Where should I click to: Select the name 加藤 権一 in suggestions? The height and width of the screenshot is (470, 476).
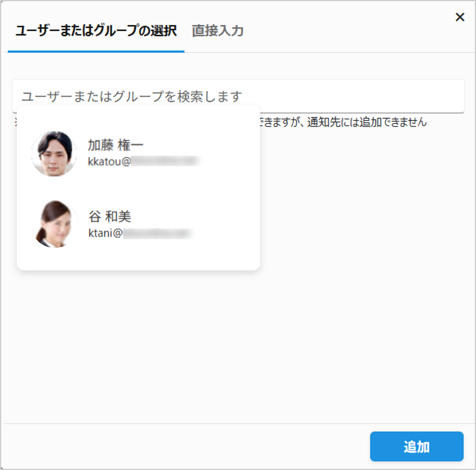click(x=115, y=145)
